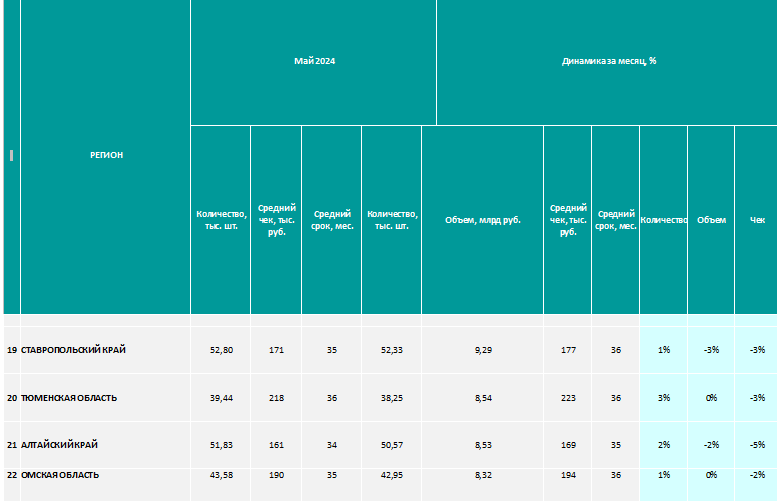Select the 0% cell for Тюменская область
Image resolution: width=777 pixels, height=501 pixels.
[x=711, y=398]
